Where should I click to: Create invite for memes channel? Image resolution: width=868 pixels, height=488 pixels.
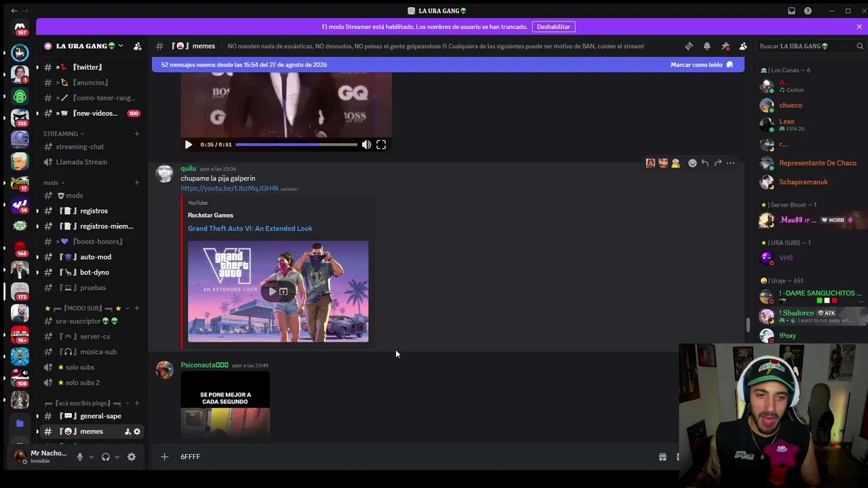[x=127, y=432]
